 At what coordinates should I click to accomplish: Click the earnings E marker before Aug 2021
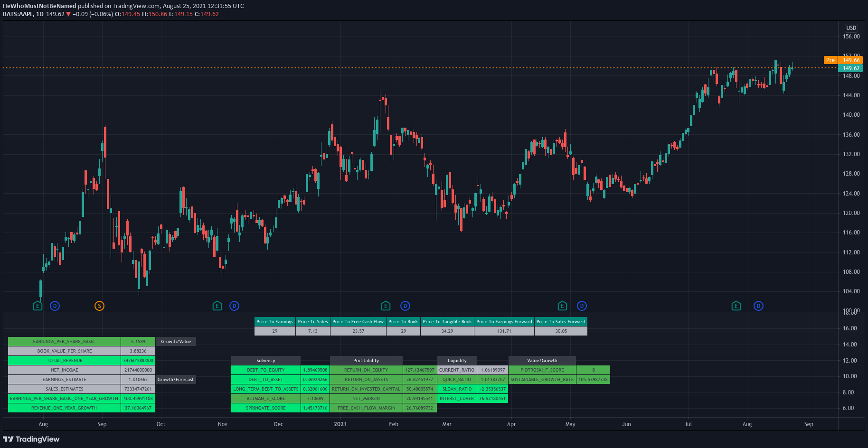click(736, 306)
